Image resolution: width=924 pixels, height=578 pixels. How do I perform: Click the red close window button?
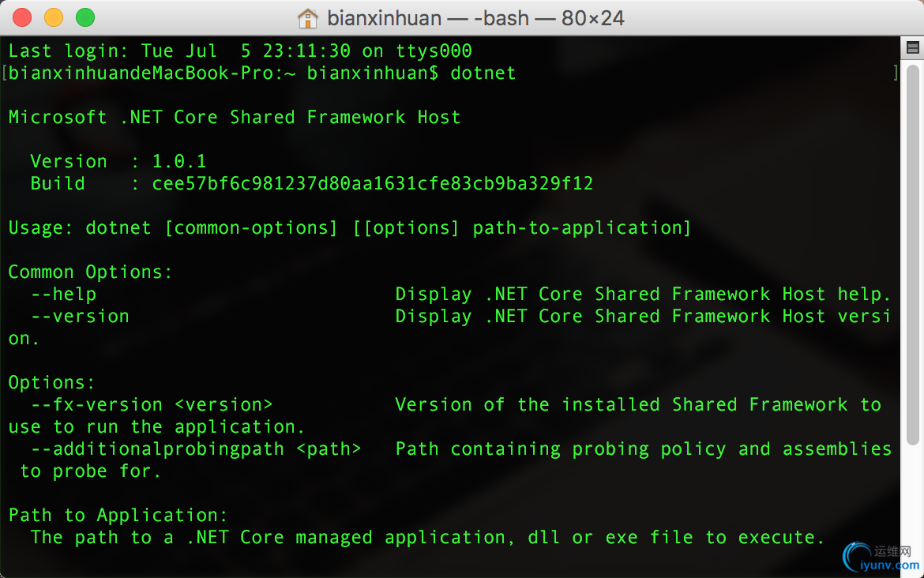pos(22,17)
